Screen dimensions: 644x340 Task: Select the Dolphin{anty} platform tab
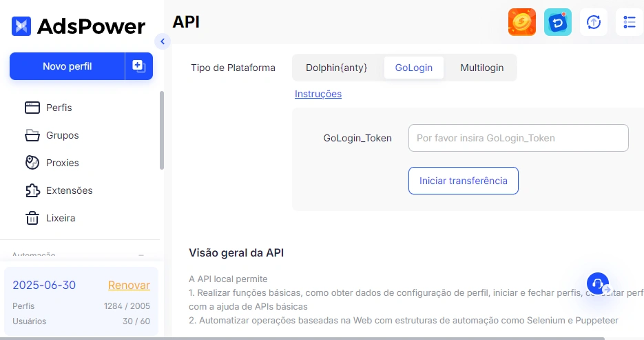[336, 68]
